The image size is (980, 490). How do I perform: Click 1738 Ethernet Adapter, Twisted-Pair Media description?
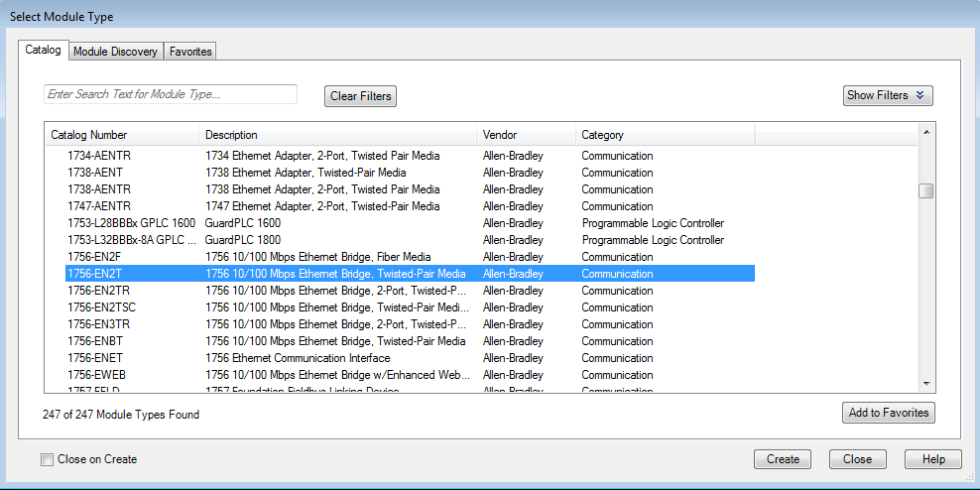306,173
